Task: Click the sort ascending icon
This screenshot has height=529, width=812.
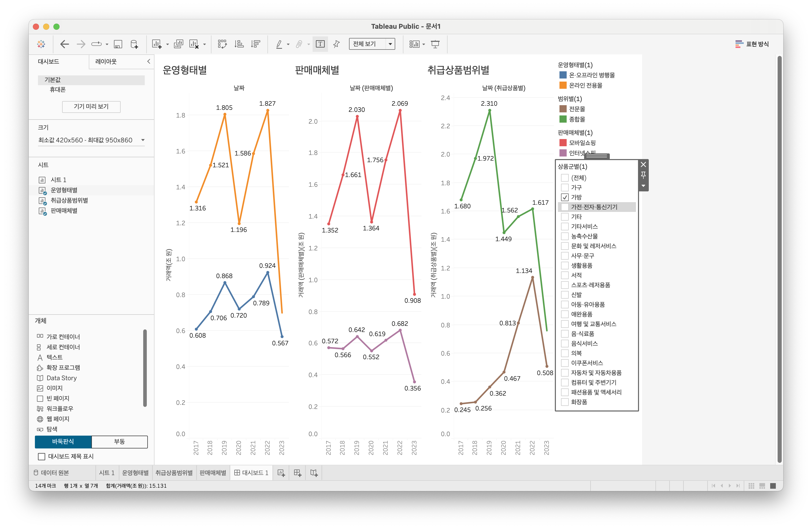Action: tap(239, 44)
